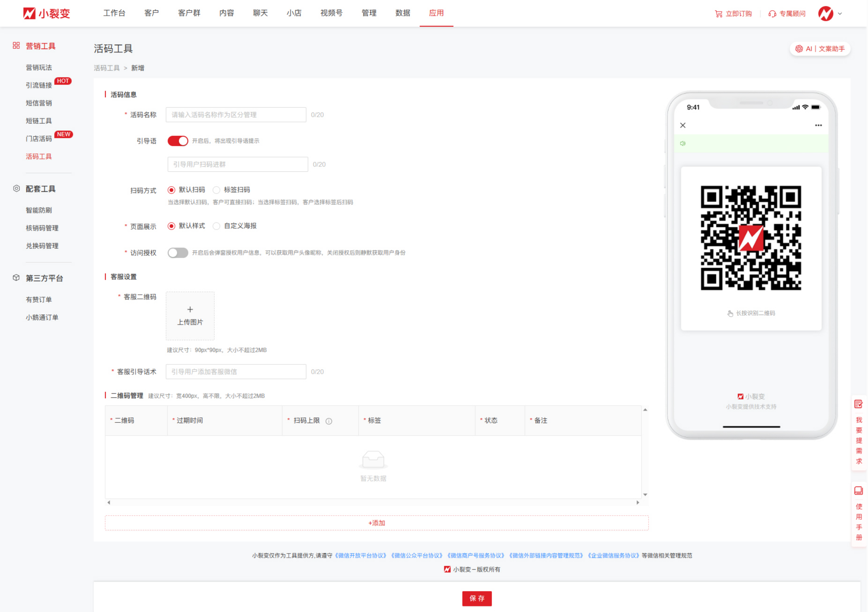Click table scroll-down arrow
The width and height of the screenshot is (868, 612).
click(x=645, y=495)
